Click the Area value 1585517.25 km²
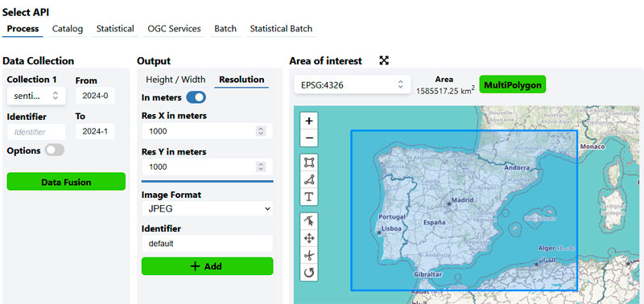Viewport: 644px width, 304px height. [445, 91]
